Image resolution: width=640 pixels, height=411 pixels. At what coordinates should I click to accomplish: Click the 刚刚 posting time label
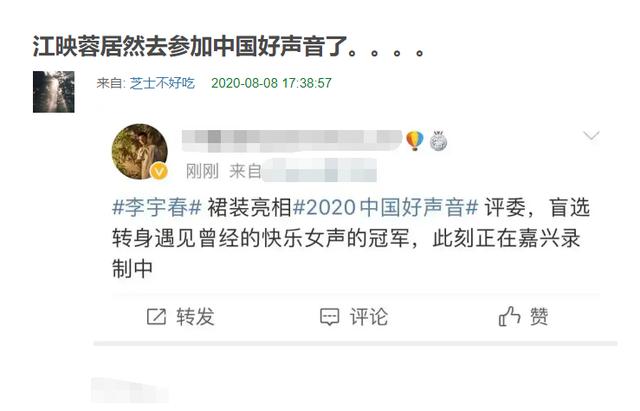point(202,171)
